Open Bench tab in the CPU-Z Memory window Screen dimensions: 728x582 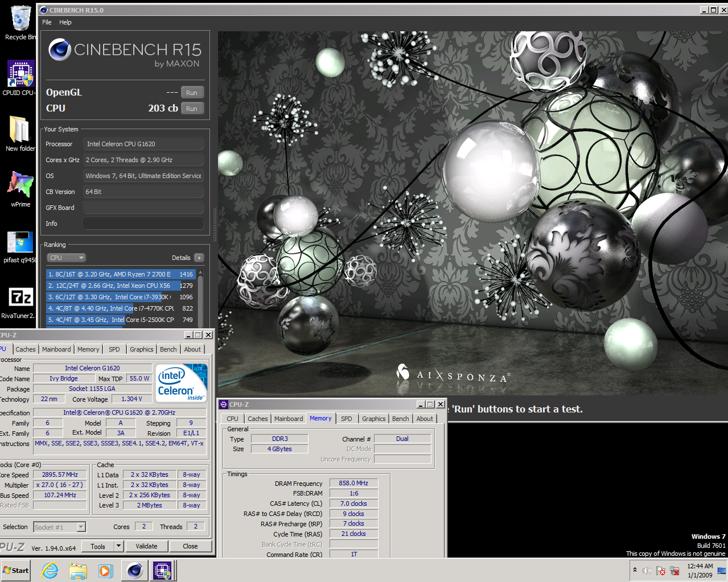[x=401, y=419]
